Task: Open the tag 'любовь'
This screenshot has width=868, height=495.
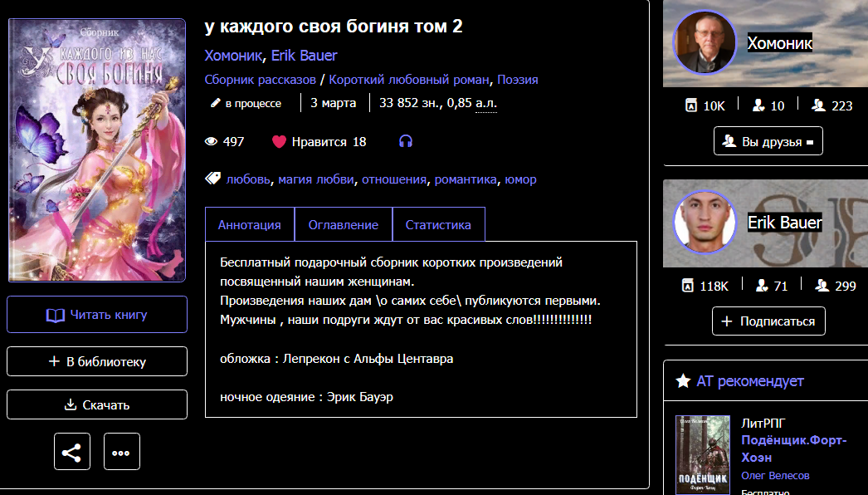Action: pyautogui.click(x=248, y=179)
